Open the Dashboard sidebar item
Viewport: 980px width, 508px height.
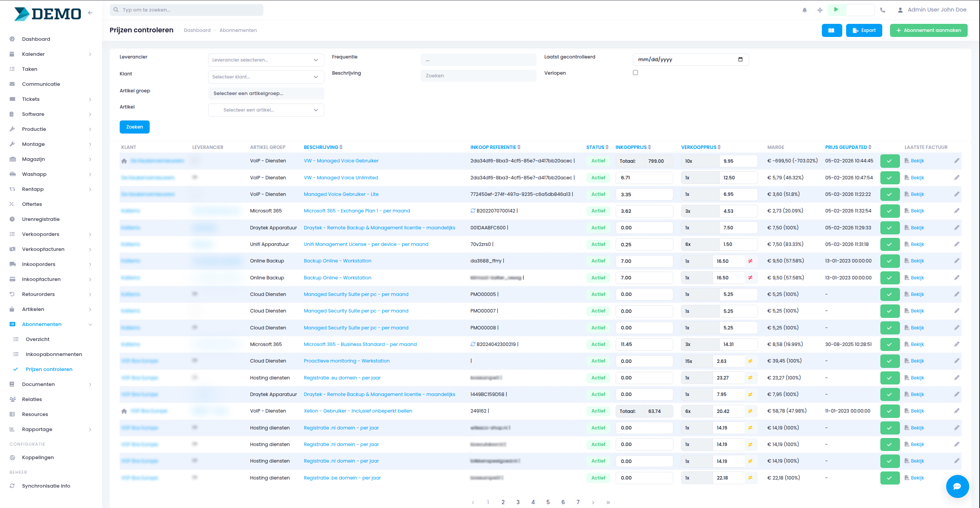coord(36,39)
